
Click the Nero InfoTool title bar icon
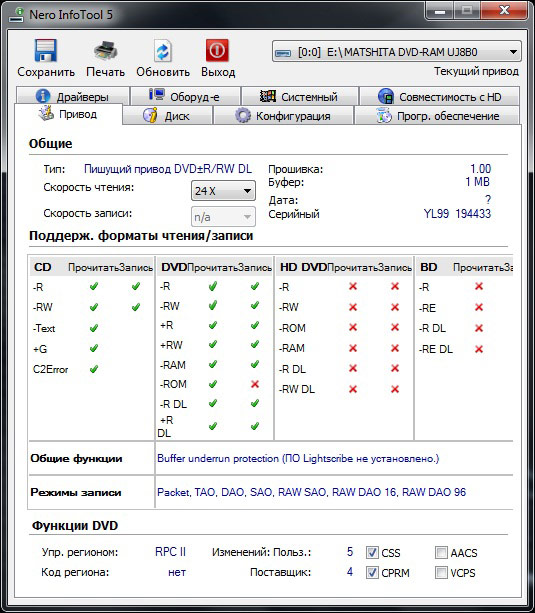pyautogui.click(x=16, y=15)
